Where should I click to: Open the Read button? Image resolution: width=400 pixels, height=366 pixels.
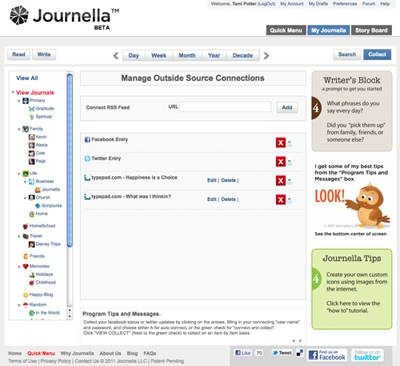point(19,54)
